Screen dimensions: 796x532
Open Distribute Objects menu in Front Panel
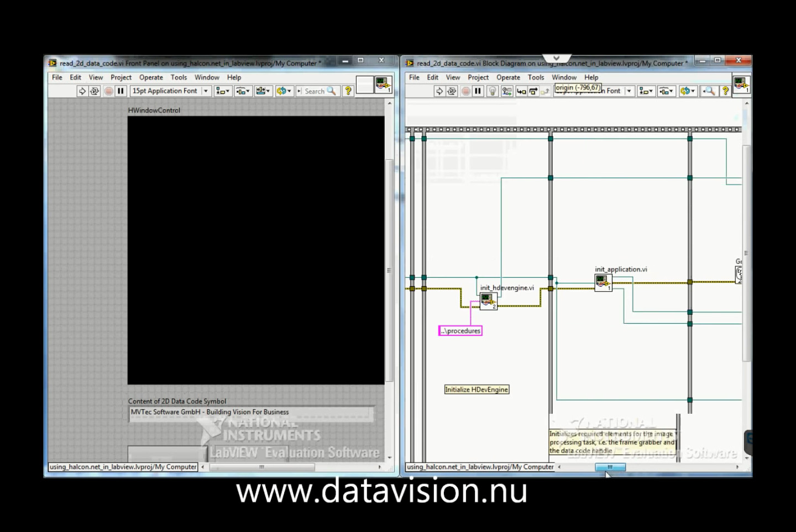[x=243, y=91]
